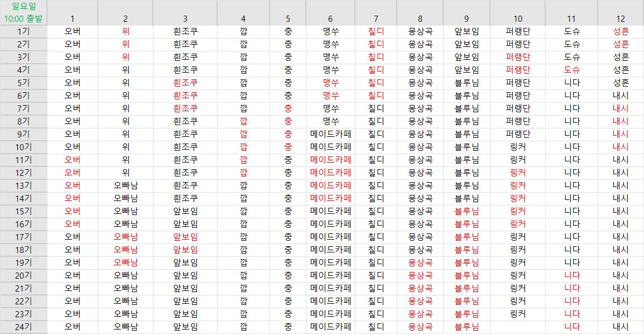This screenshot has height=334, width=644.
Task: Click empty column 10 cell in row 24기
Action: click(518, 327)
